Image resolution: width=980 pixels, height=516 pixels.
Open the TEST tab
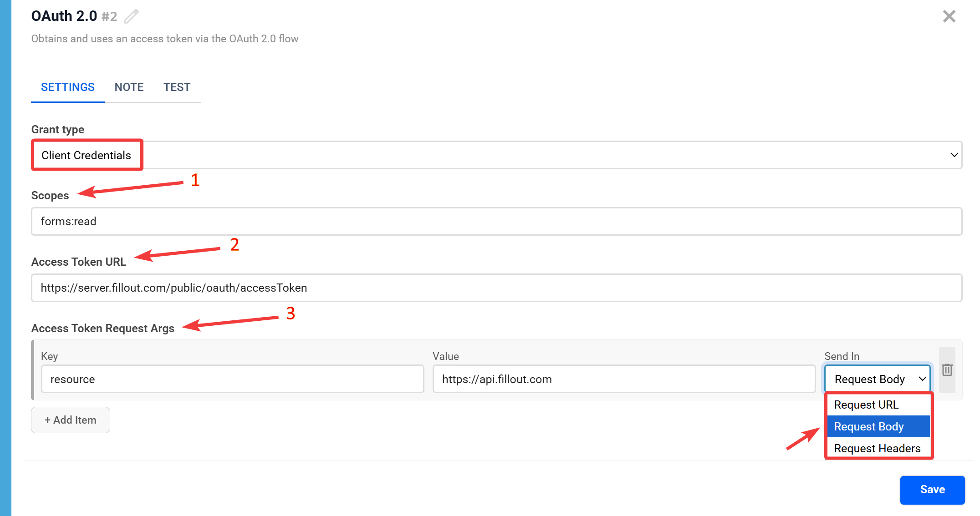[177, 87]
